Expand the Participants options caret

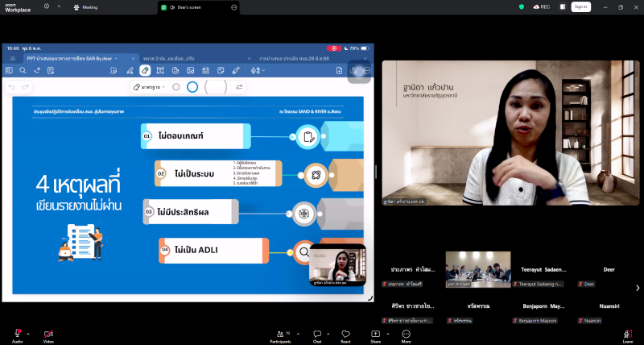pyautogui.click(x=298, y=334)
